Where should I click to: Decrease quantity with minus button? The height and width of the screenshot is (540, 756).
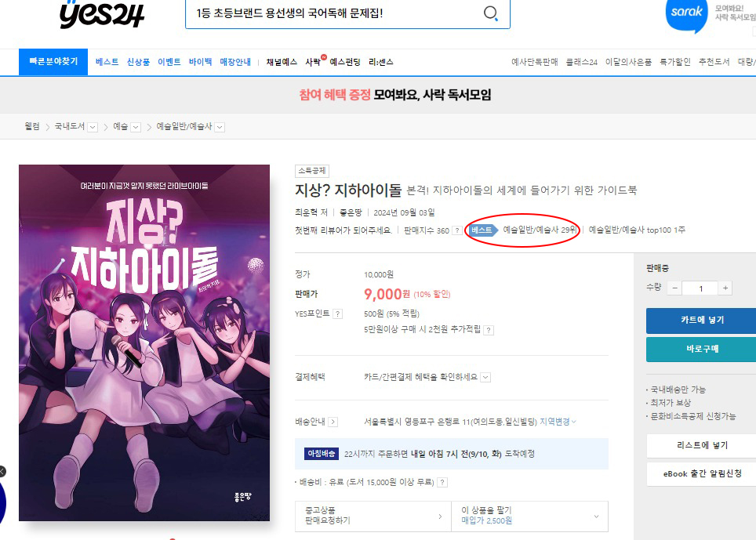click(x=674, y=288)
